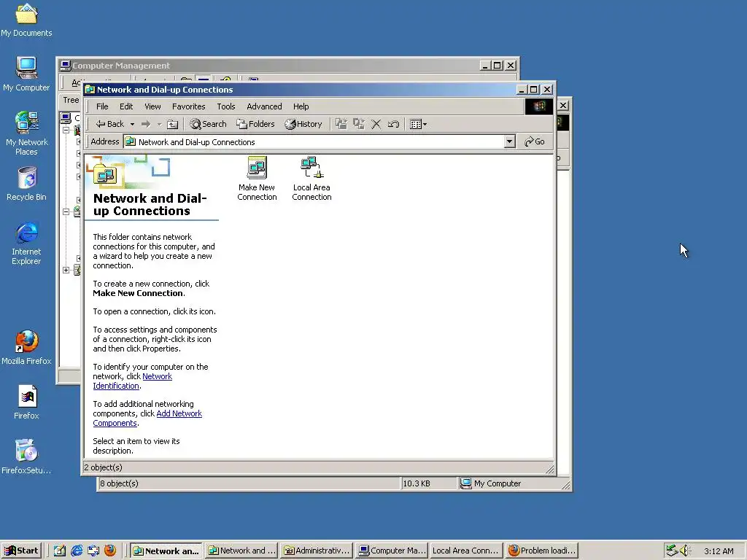Click the Up one level folder icon
The image size is (747, 560).
click(172, 124)
